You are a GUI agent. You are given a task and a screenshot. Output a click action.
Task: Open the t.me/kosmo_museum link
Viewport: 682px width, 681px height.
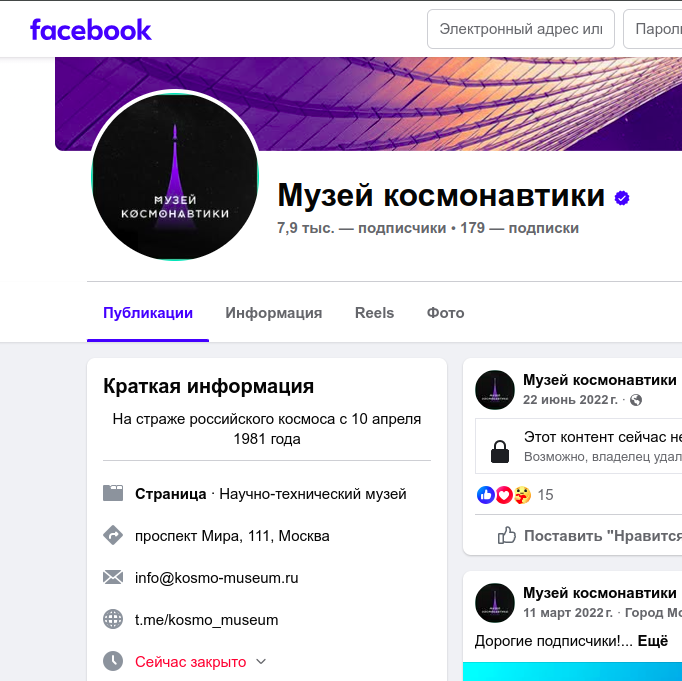coord(207,619)
